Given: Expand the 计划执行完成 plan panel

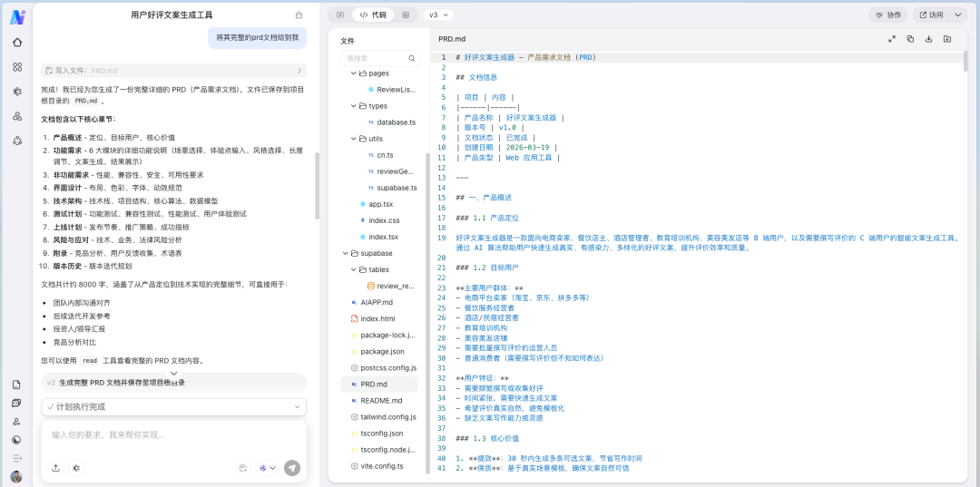Looking at the screenshot, I should (x=173, y=407).
